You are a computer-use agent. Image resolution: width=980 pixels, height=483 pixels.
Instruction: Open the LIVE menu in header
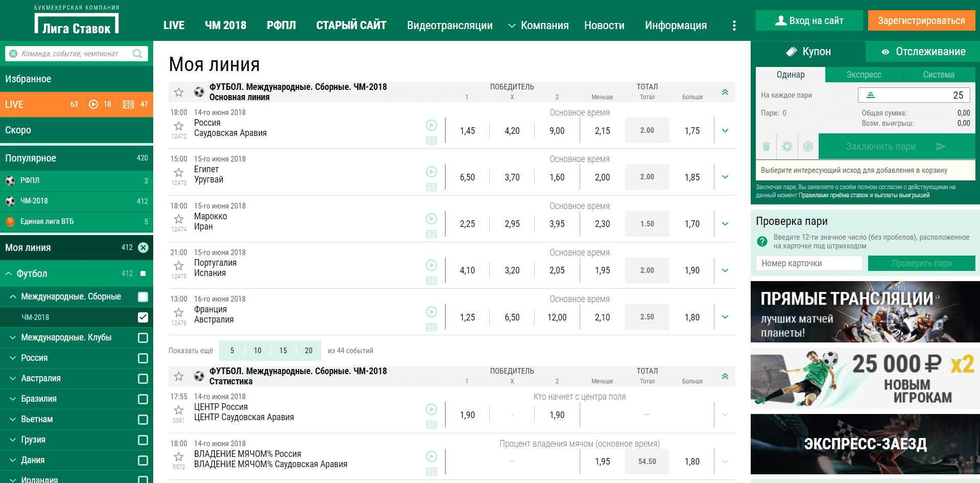(x=174, y=26)
